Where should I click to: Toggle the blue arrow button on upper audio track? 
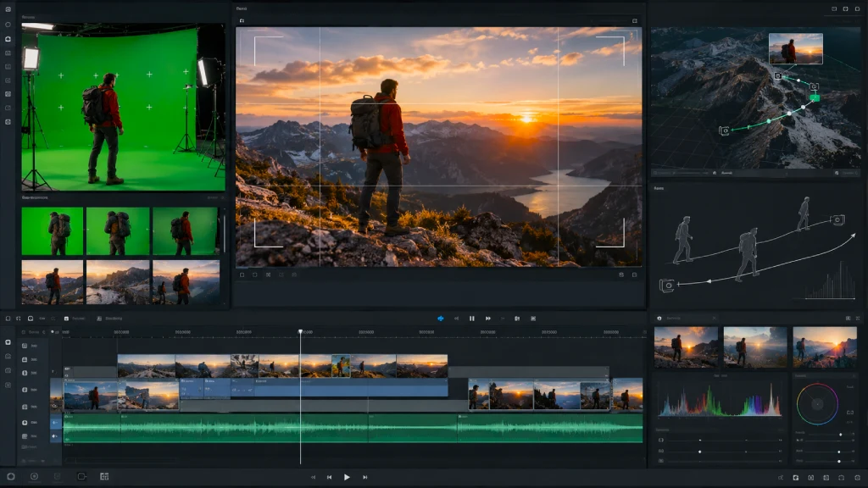tap(55, 423)
